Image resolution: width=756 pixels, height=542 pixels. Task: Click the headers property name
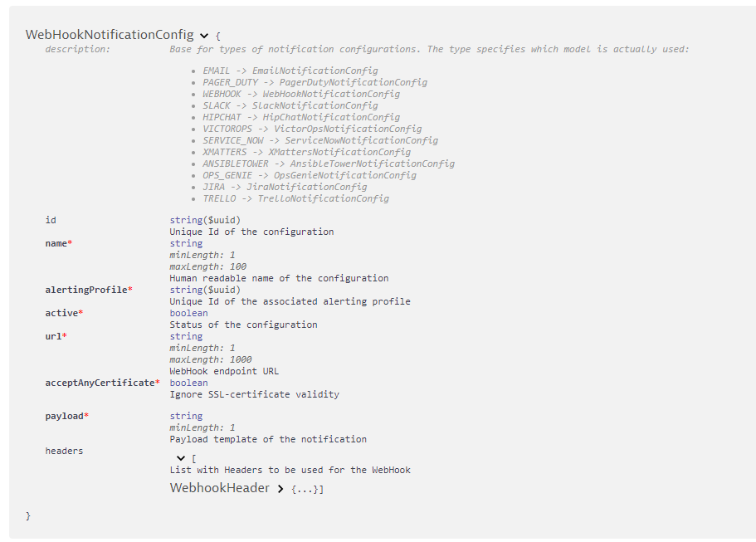(64, 451)
